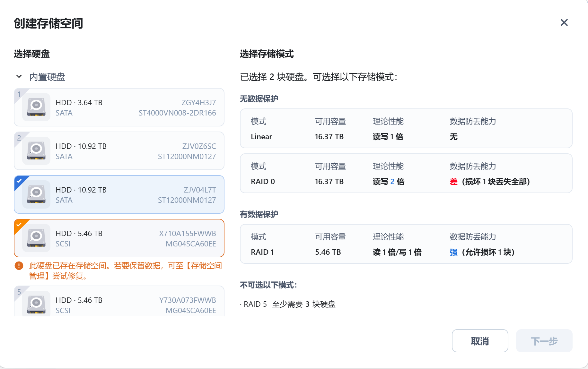This screenshot has width=588, height=369.
Task: Select drive slot 2 number badge
Action: pyautogui.click(x=19, y=138)
